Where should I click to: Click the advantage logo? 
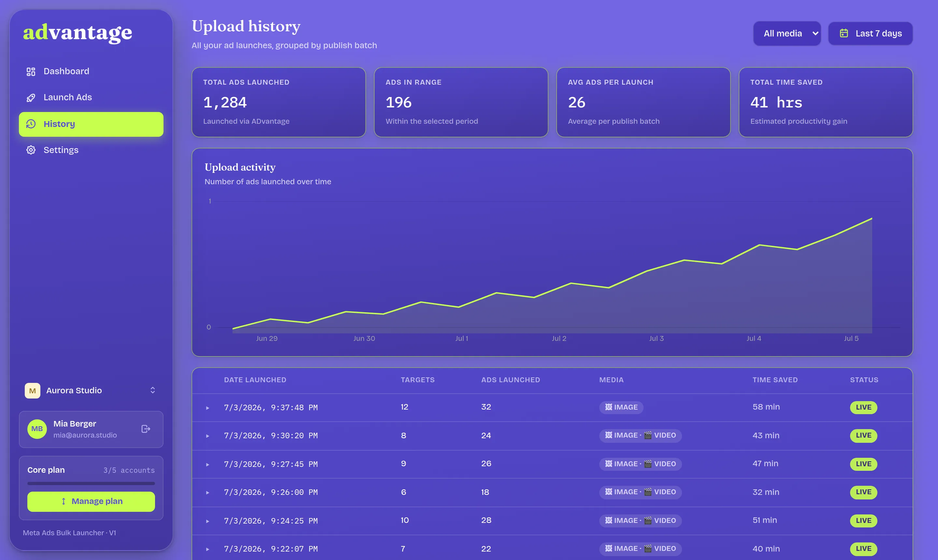coord(78,33)
